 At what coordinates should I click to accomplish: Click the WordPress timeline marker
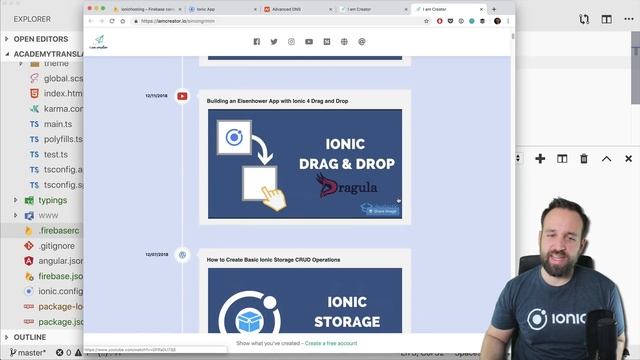[182, 255]
